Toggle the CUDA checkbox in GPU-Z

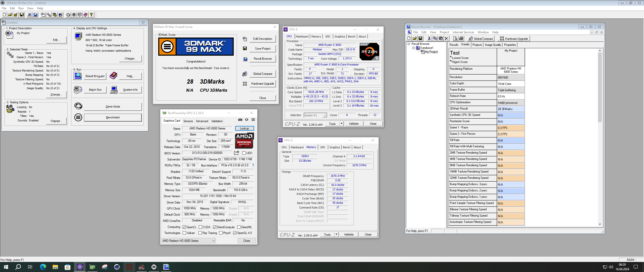coord(200,227)
